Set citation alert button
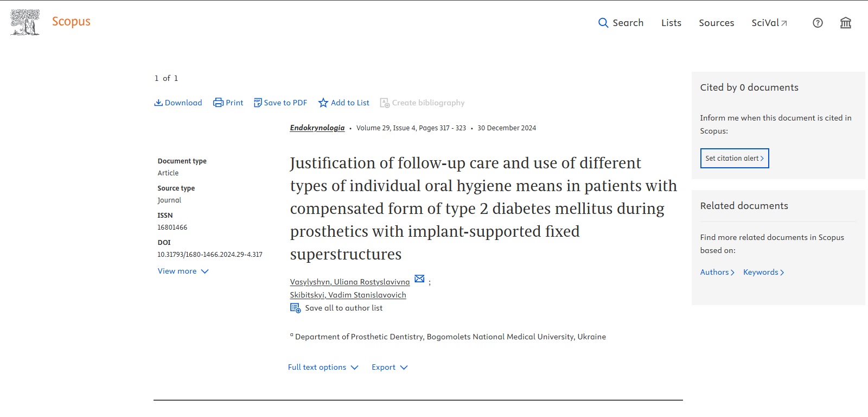Image resolution: width=868 pixels, height=417 pixels. [735, 158]
